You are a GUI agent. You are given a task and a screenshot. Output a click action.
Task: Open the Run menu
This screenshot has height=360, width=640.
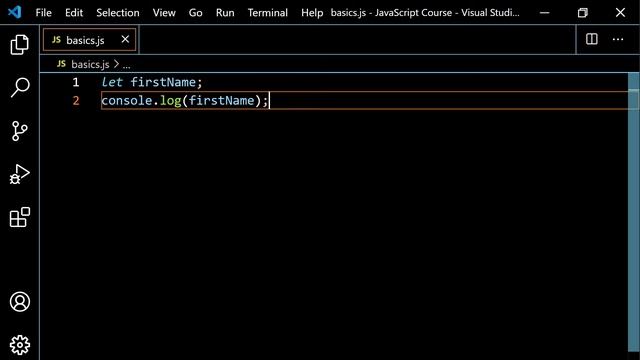225,13
